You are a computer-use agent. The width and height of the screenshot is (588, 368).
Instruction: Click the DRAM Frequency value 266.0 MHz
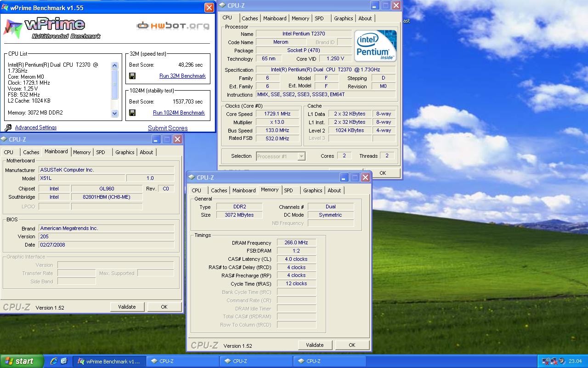click(296, 243)
